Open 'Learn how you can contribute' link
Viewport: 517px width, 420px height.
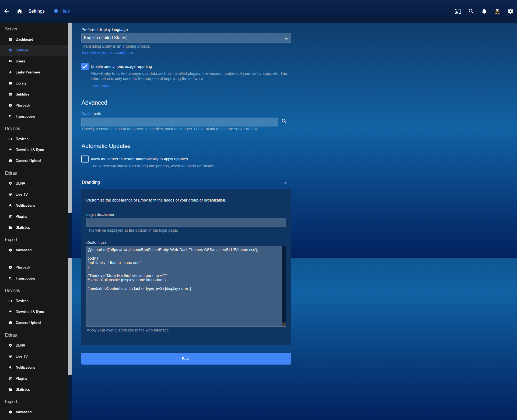[x=108, y=53]
